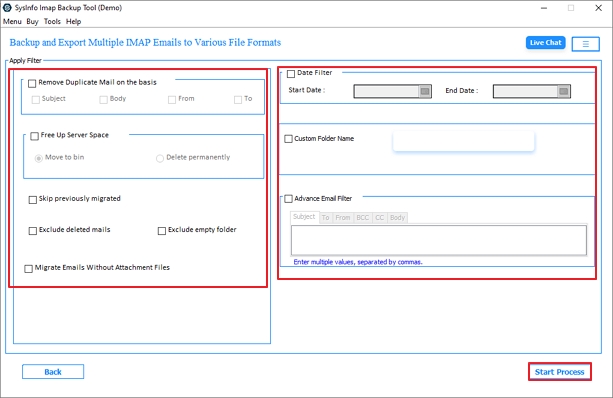Check Exclude empty folder
The height and width of the screenshot is (398, 613).
point(161,231)
